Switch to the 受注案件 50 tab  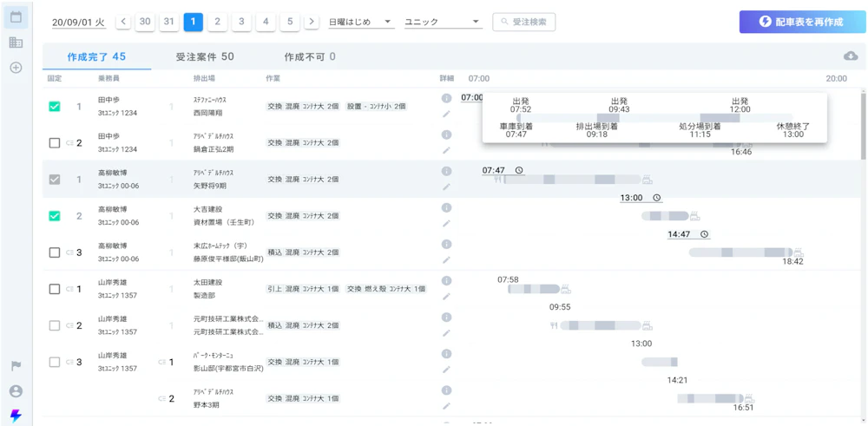click(x=205, y=56)
